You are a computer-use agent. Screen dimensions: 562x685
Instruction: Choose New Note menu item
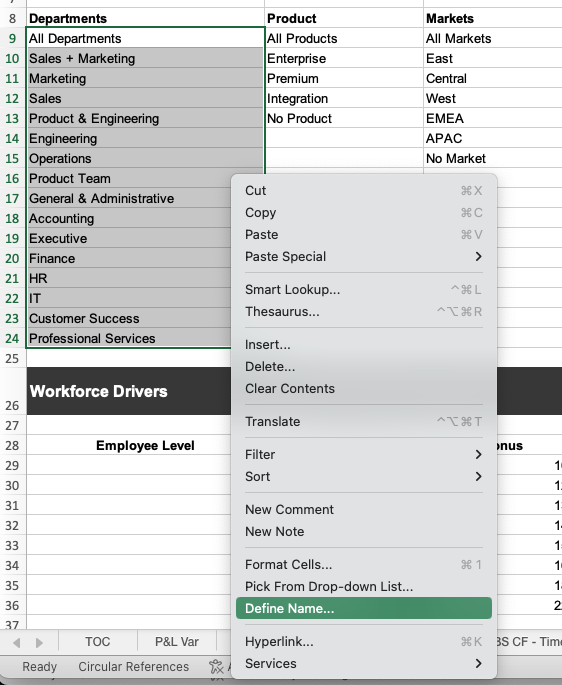pos(364,531)
